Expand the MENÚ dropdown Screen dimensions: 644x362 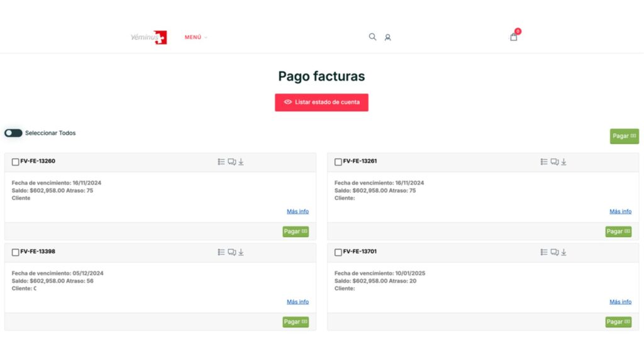[x=196, y=38]
